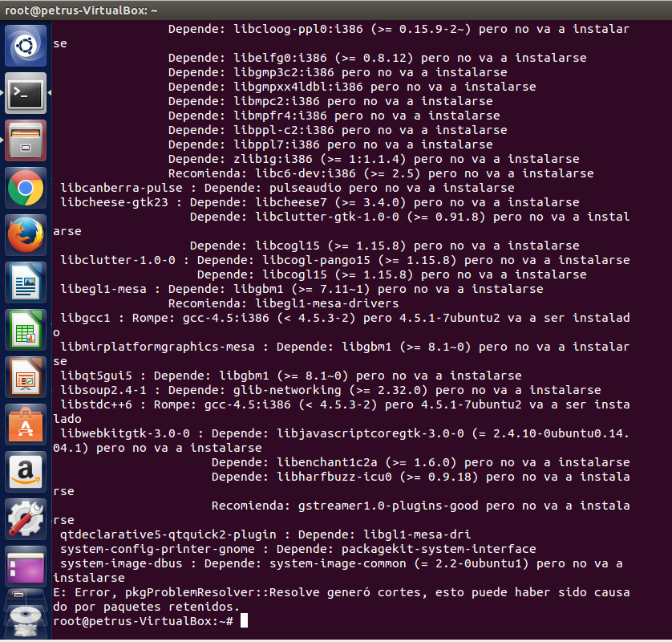Open LibreOffice Calc spreadsheet

[26, 330]
